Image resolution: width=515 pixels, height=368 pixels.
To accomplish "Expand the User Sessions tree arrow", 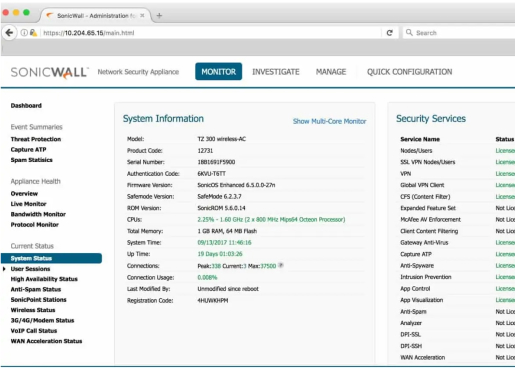I will (4, 269).
